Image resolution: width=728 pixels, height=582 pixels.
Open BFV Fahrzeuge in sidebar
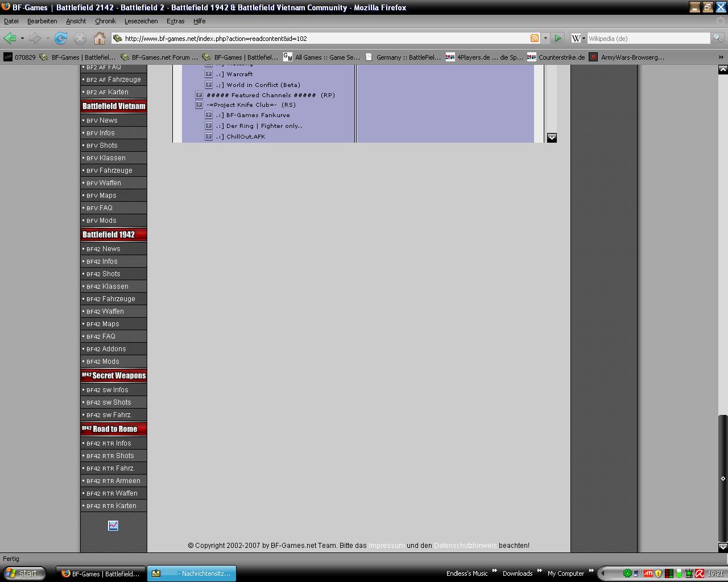114,171
